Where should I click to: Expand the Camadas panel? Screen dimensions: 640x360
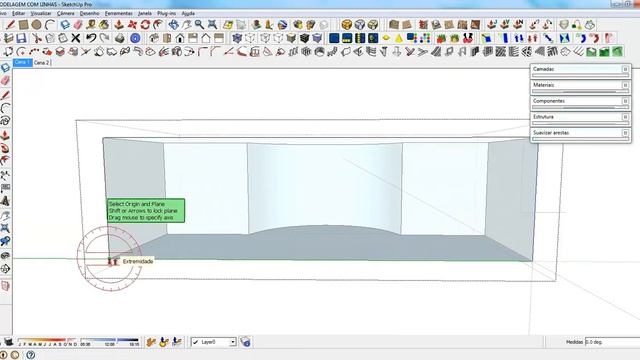625,69
